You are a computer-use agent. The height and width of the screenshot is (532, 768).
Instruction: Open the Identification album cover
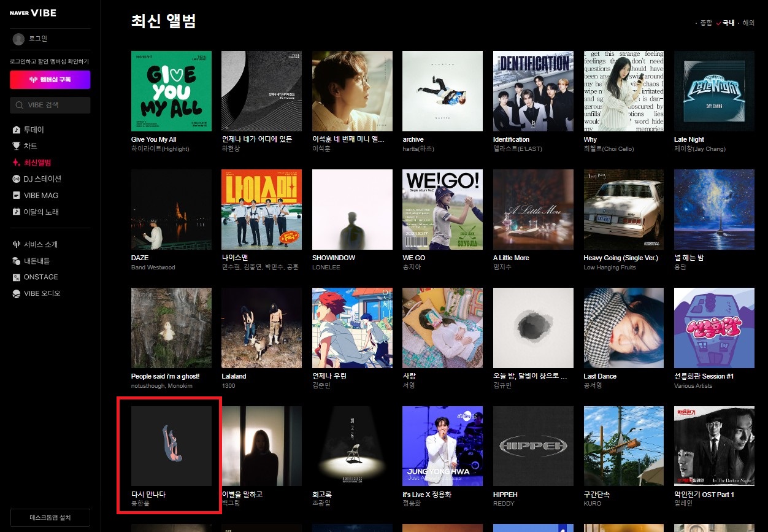(x=533, y=91)
